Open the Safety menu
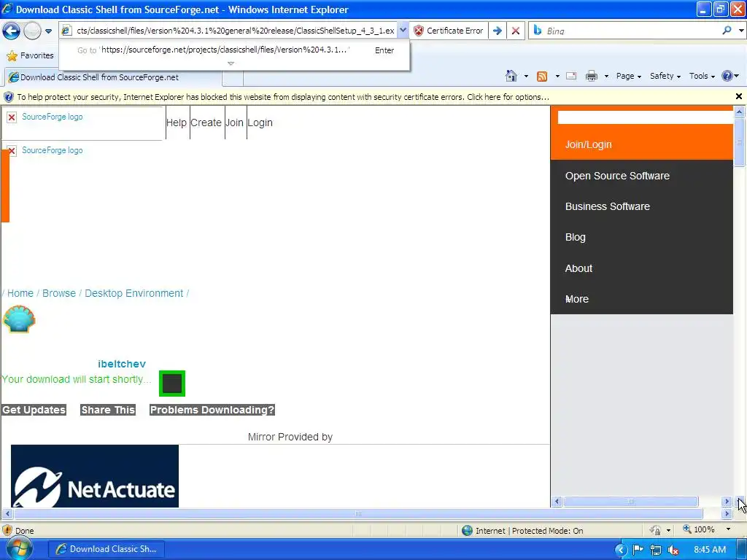The height and width of the screenshot is (560, 747). (x=665, y=76)
